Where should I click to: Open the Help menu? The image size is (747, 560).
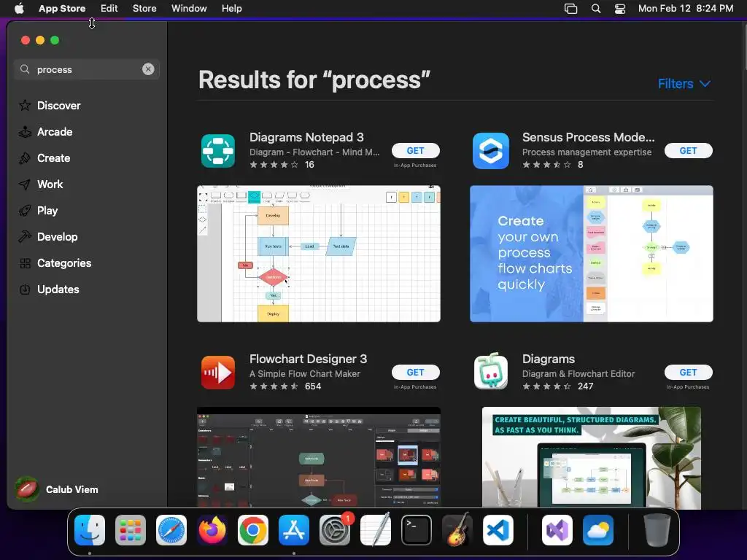(x=231, y=9)
